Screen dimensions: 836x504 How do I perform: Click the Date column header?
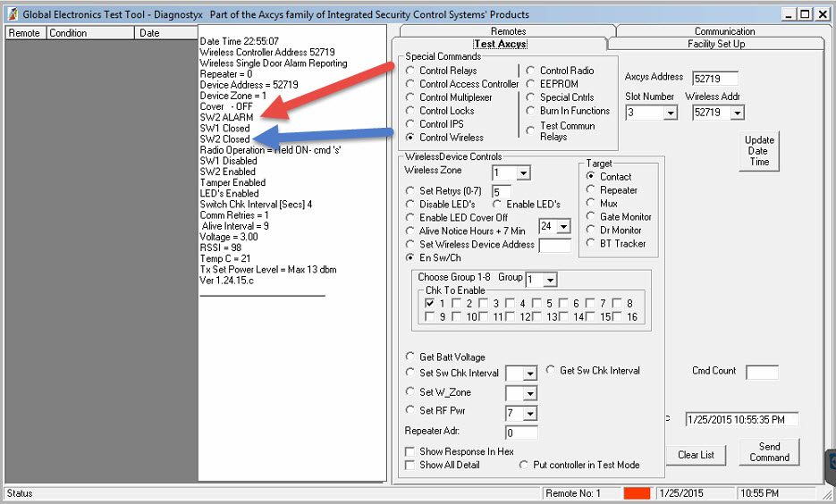point(165,33)
